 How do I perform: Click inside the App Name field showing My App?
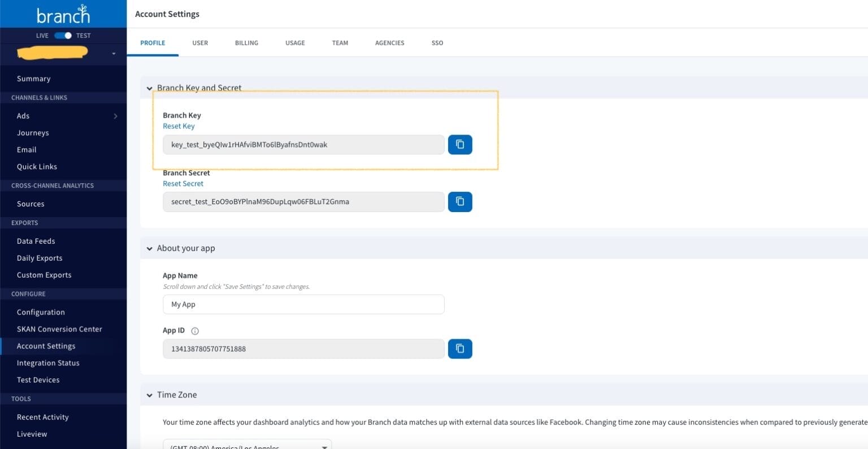point(303,304)
